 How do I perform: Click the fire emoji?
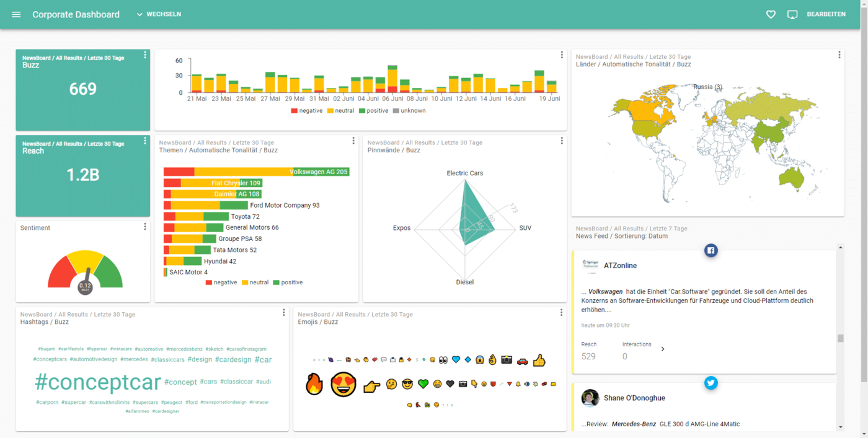click(315, 384)
